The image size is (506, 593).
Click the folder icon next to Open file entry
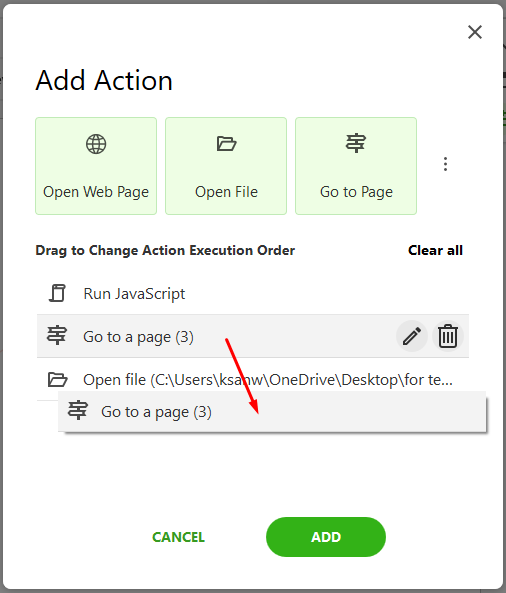57,379
